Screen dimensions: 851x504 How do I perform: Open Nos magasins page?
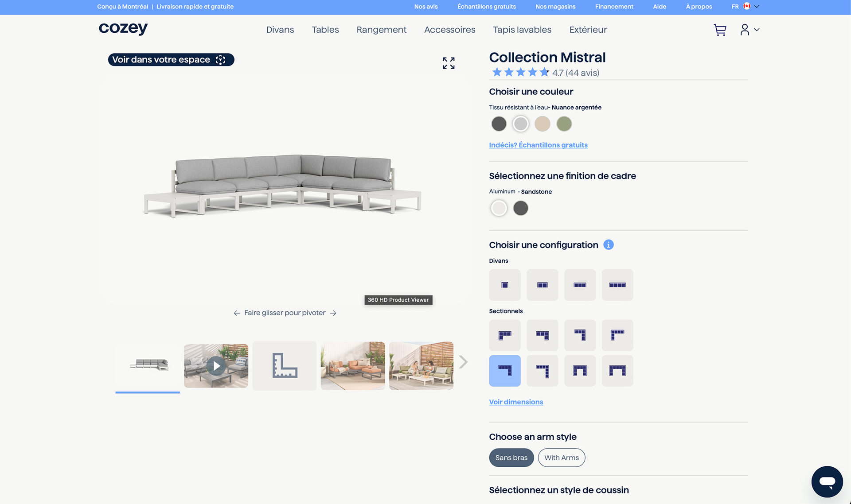(555, 6)
